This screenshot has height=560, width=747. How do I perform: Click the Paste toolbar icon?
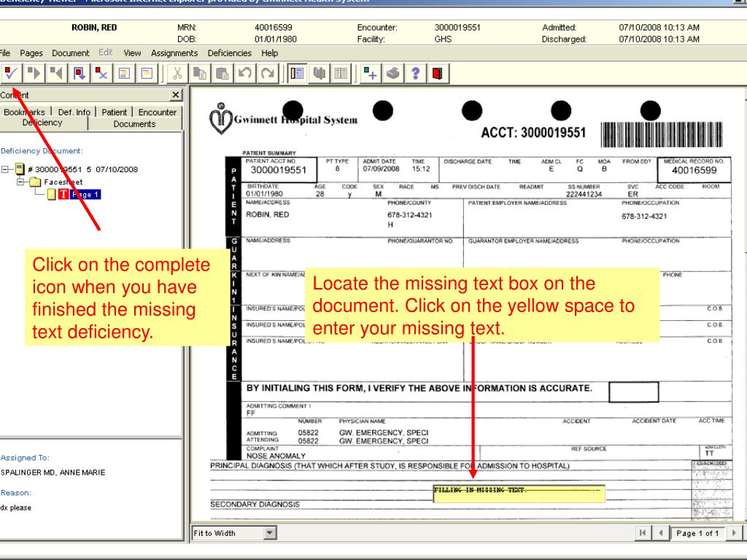tap(222, 74)
